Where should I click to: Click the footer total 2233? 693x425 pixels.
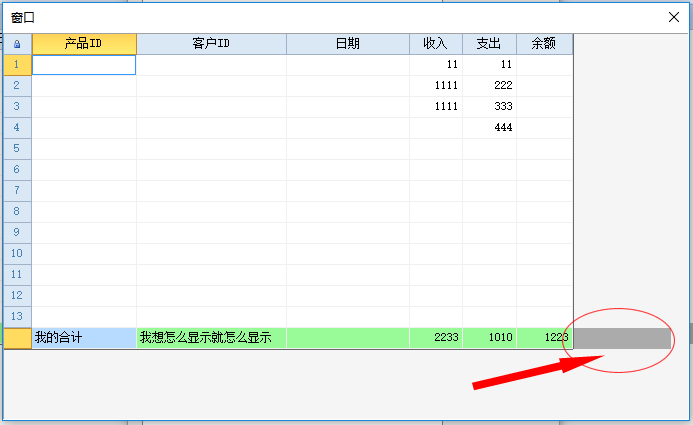pyautogui.click(x=436, y=338)
